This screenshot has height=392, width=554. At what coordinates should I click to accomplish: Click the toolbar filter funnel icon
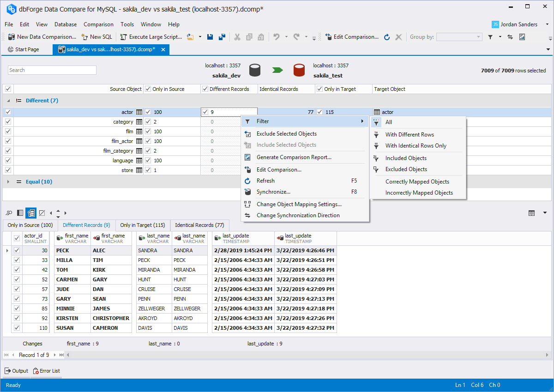(x=490, y=37)
